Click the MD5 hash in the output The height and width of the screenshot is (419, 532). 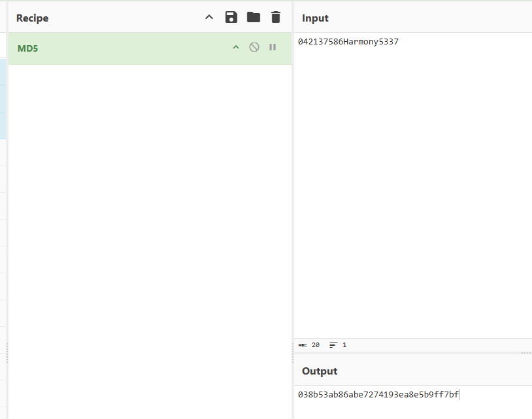[x=378, y=394]
